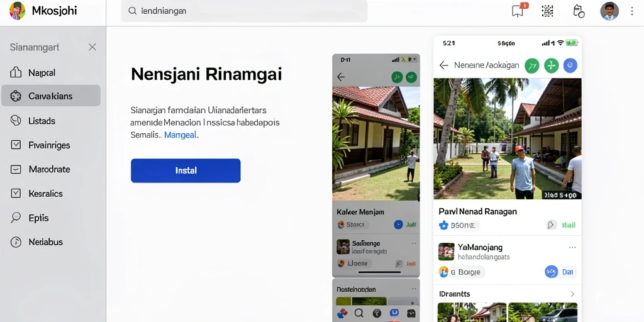Screen dimensions: 644x322
Task: Click the search magnifier icon
Action: pyautogui.click(x=132, y=11)
